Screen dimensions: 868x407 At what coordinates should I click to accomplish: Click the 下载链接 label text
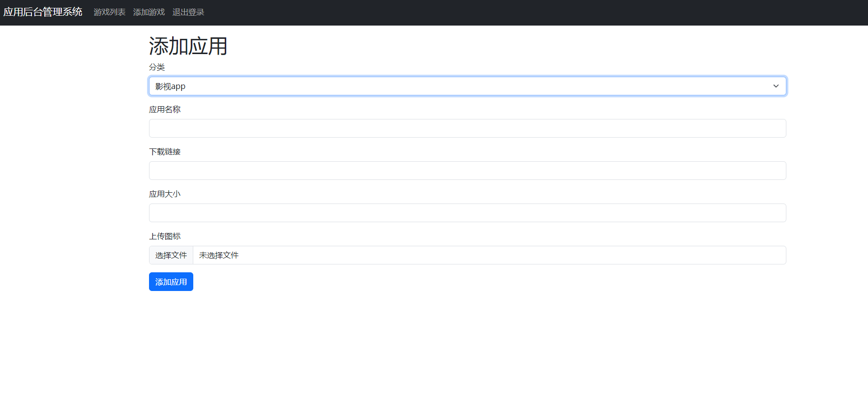[x=165, y=152]
